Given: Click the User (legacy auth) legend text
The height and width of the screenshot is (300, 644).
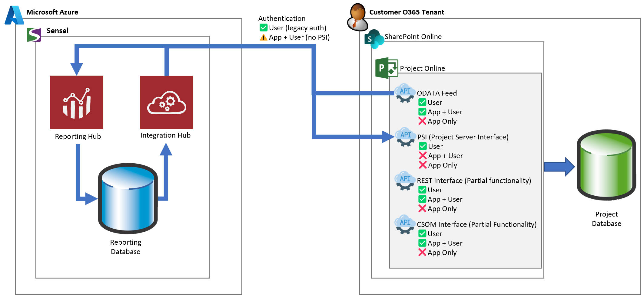Looking at the screenshot, I should [x=297, y=28].
